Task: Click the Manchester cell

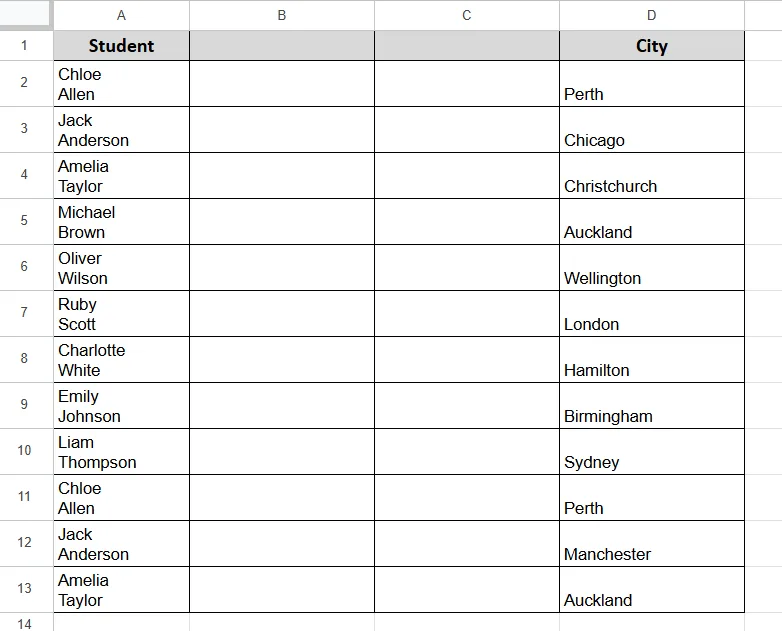Action: [652, 544]
